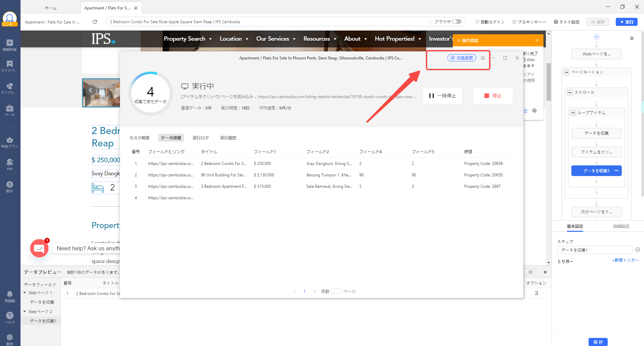644x346 pixels.
Task: Collapse the スクロール node
Action: [x=570, y=92]
